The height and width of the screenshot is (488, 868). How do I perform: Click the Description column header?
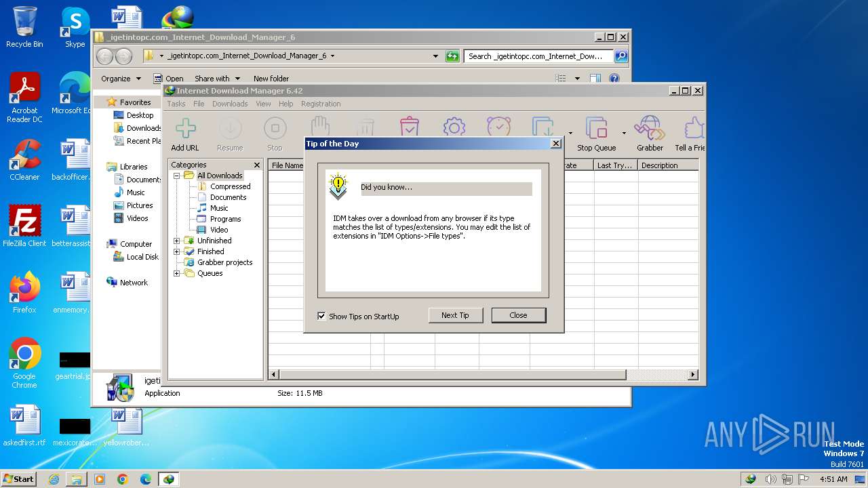pos(667,165)
